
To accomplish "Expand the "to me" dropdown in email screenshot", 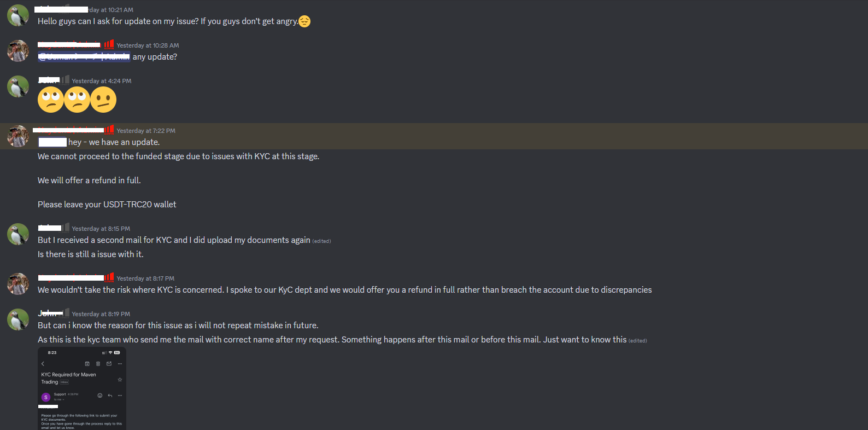I will pyautogui.click(x=59, y=399).
